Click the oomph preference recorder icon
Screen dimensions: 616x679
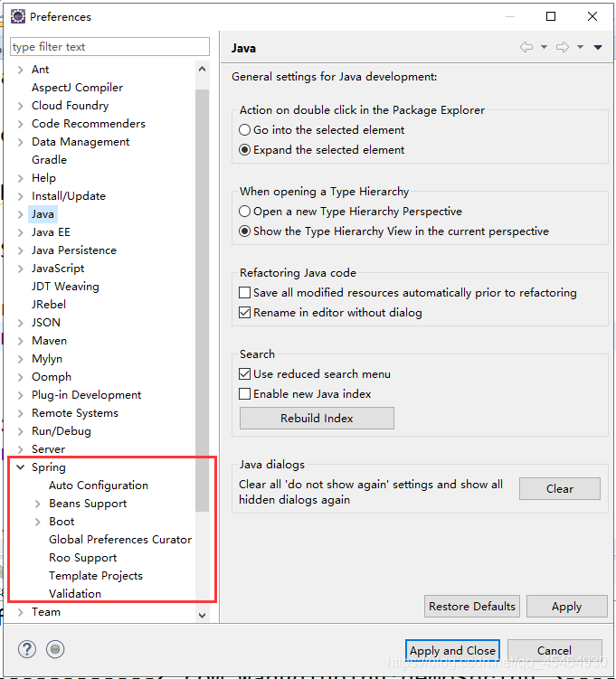(x=55, y=649)
